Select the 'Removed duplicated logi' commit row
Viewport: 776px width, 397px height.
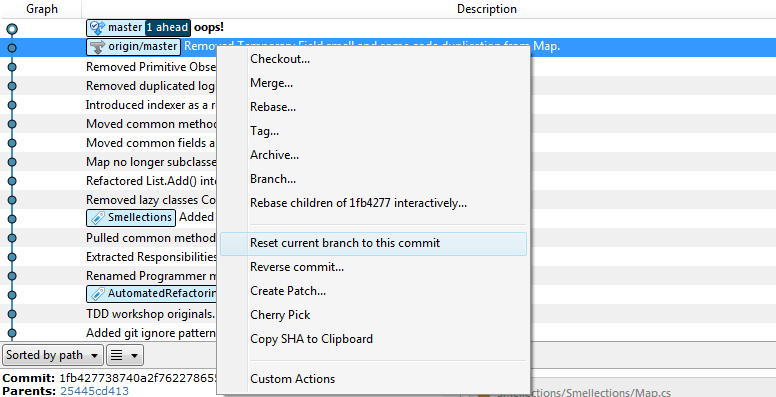point(108,86)
